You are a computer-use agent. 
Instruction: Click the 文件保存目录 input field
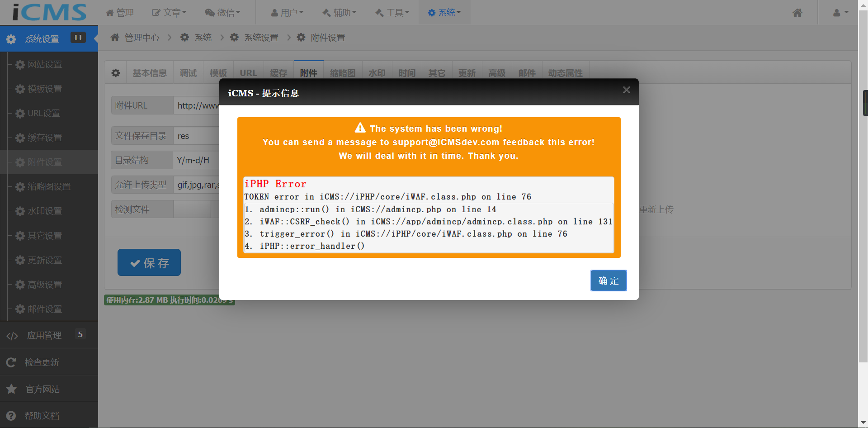pyautogui.click(x=197, y=136)
